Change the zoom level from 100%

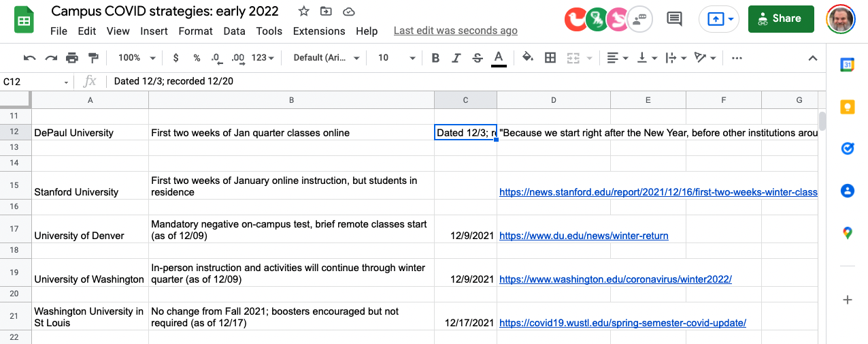[x=137, y=58]
